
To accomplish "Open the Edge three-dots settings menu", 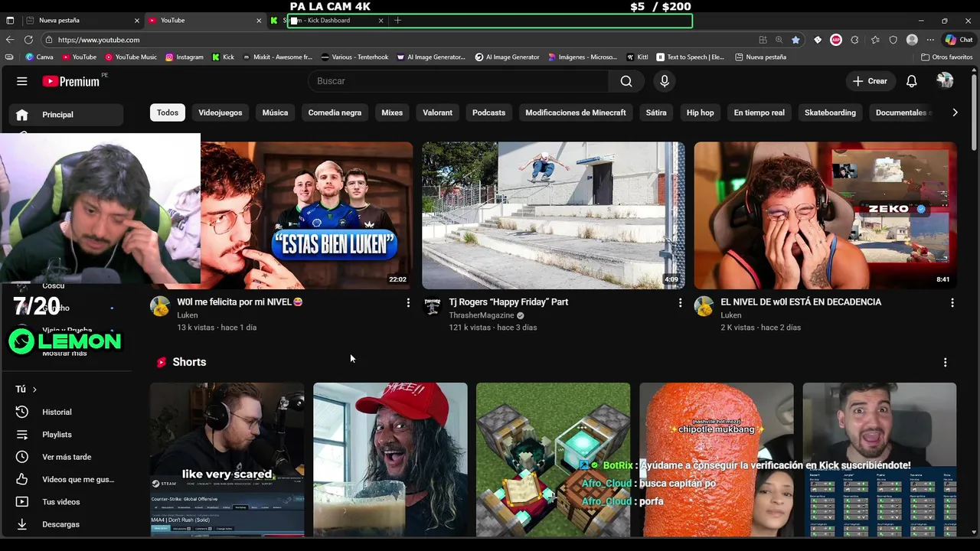I will (x=930, y=40).
